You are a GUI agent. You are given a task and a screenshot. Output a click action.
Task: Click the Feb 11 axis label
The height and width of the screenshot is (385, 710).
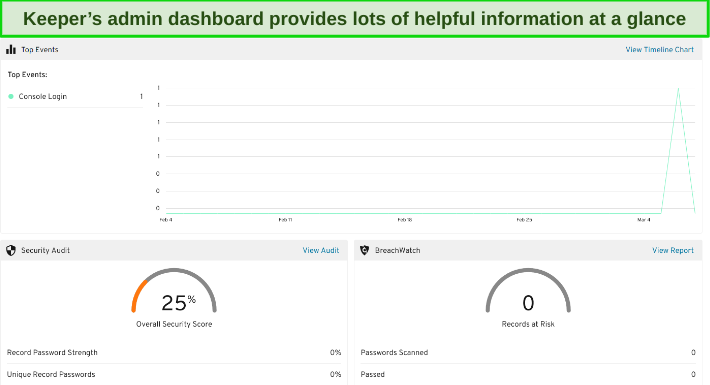coord(285,220)
